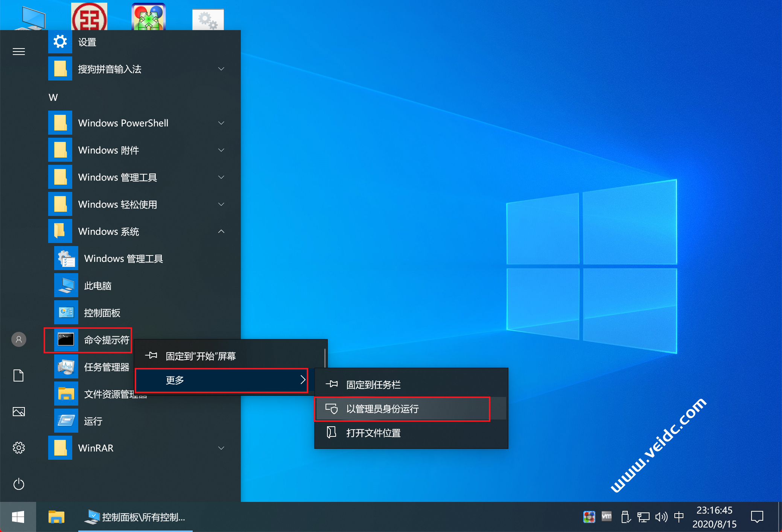Open File Explorer from the taskbar
The image size is (782, 532).
click(x=56, y=517)
